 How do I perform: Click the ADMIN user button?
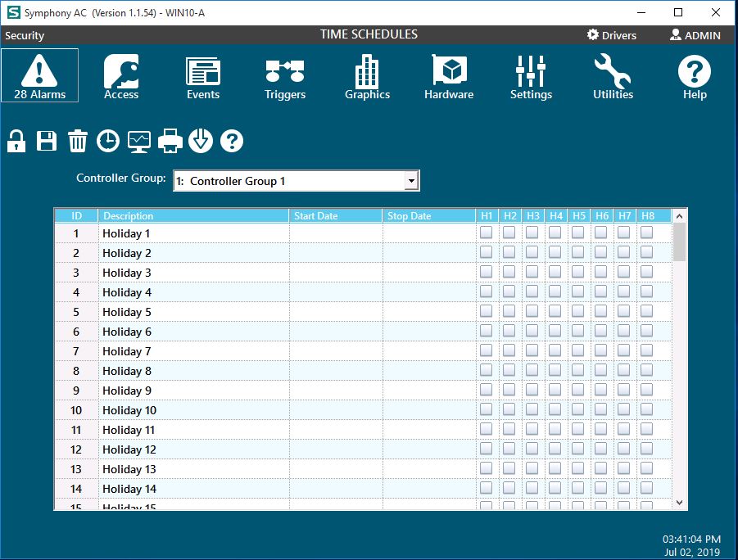point(695,35)
